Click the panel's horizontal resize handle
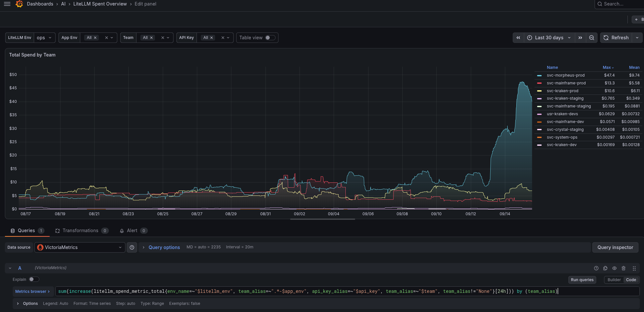Viewport: 644px width, 312px height. point(322,219)
